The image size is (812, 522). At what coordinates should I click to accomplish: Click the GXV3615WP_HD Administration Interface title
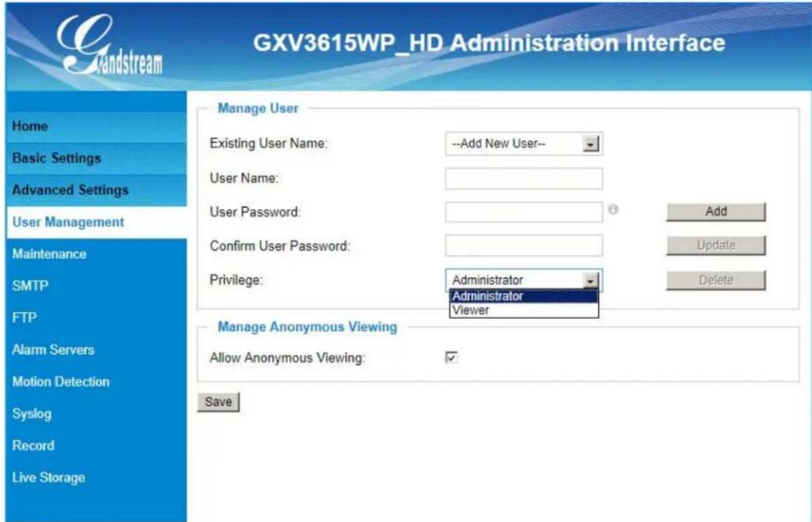coord(490,44)
